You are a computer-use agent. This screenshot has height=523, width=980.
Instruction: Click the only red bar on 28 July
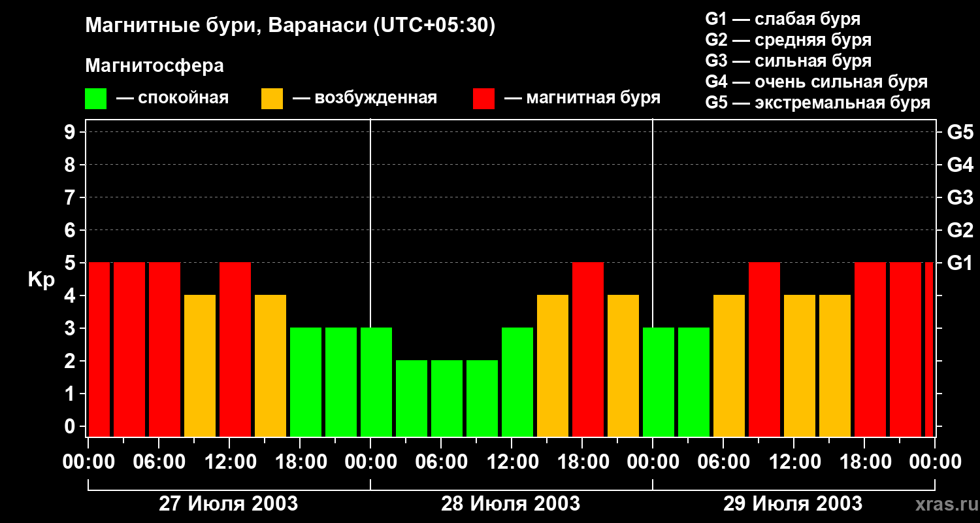click(588, 350)
